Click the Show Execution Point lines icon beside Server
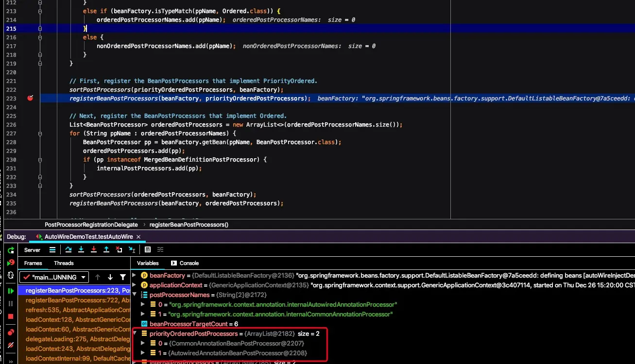Screen dimensions: 635x364 (52, 249)
